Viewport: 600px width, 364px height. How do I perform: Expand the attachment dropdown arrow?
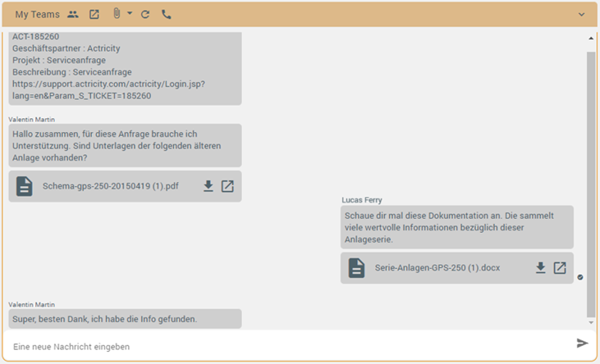[x=130, y=13]
